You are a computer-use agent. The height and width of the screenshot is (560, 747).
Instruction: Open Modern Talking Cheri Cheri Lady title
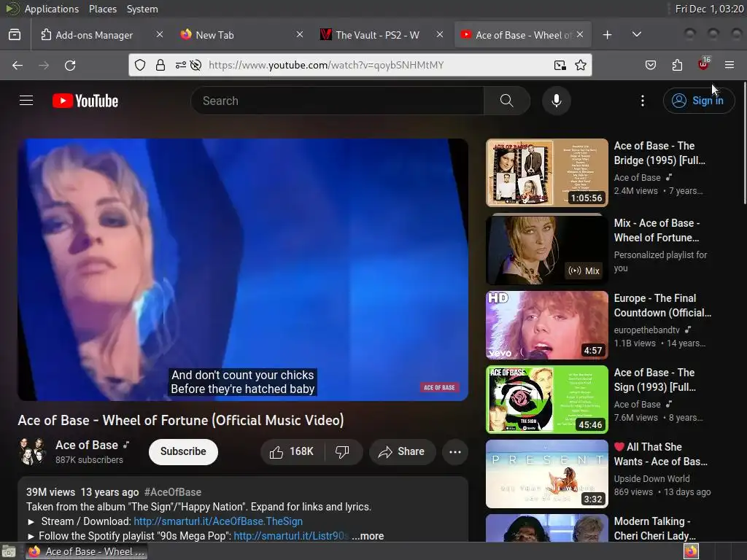tap(656, 529)
